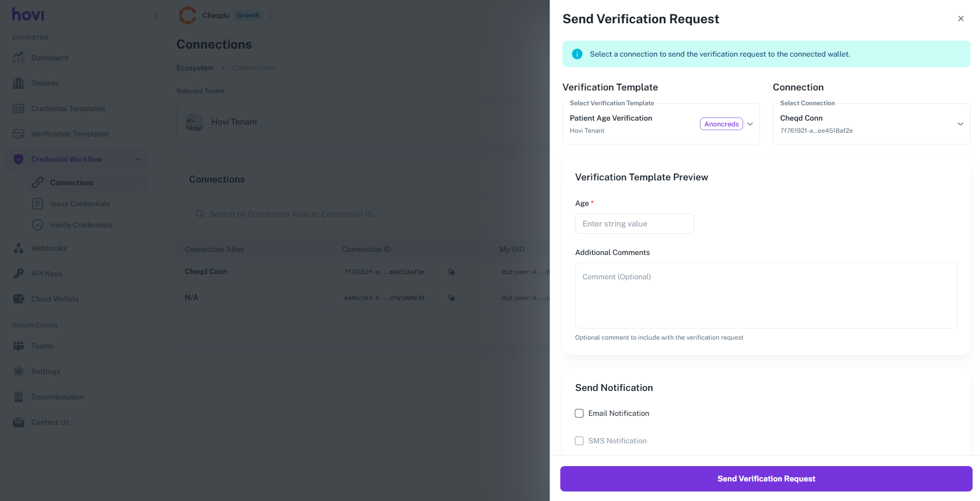The height and width of the screenshot is (501, 980).
Task: Click the Dashboard chart icon in sidebar
Action: click(19, 58)
